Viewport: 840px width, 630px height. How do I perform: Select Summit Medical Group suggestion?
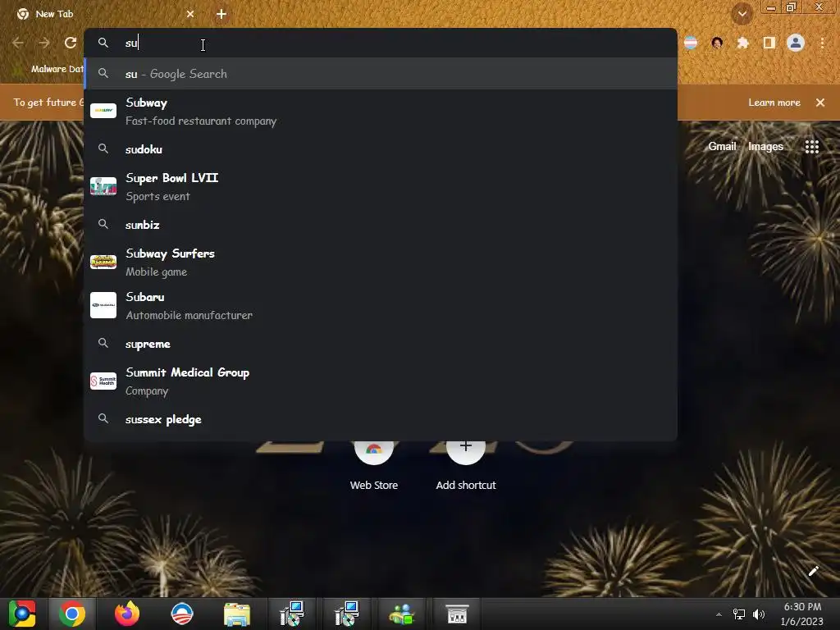click(x=381, y=381)
